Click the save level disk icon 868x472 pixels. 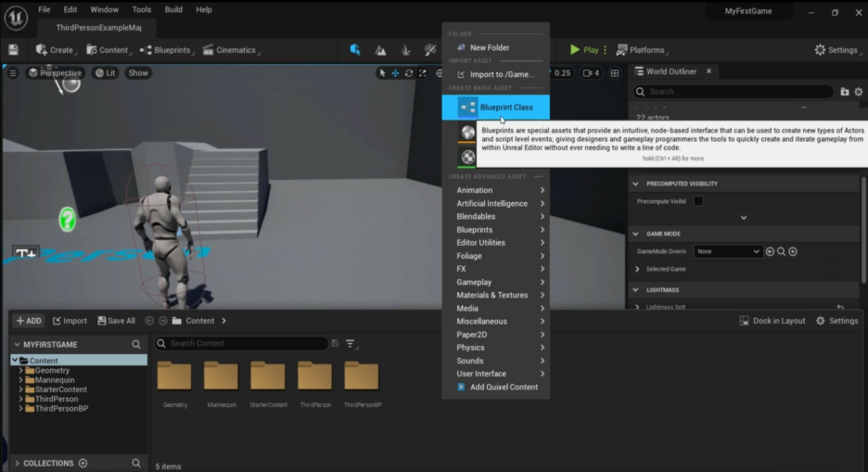[13, 50]
